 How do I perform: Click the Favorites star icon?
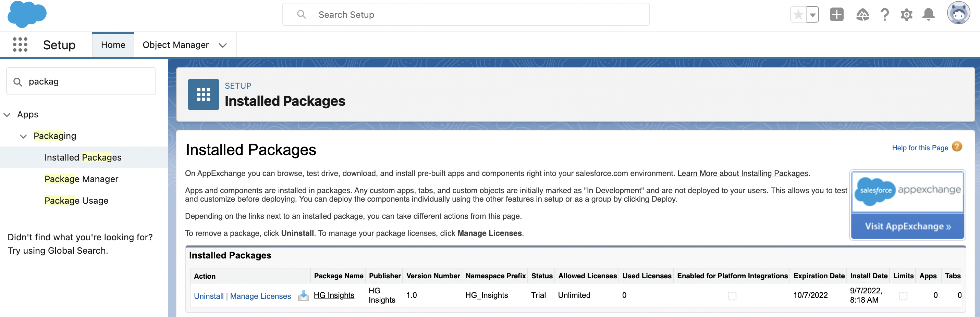pyautogui.click(x=798, y=15)
